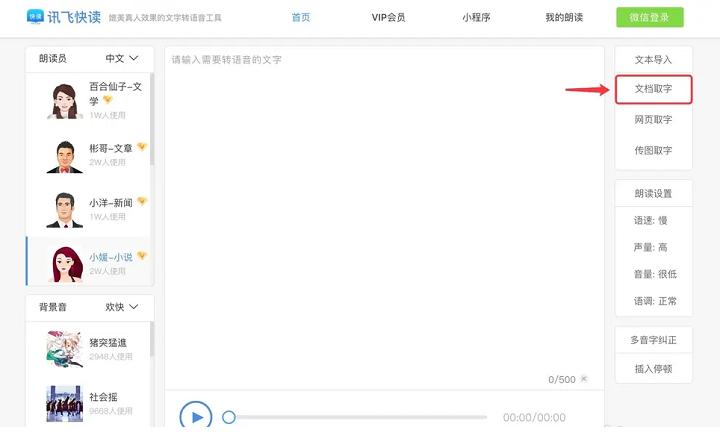The width and height of the screenshot is (720, 432).
Task: Expand the 欢快 background music dropdown
Action: pyautogui.click(x=122, y=307)
